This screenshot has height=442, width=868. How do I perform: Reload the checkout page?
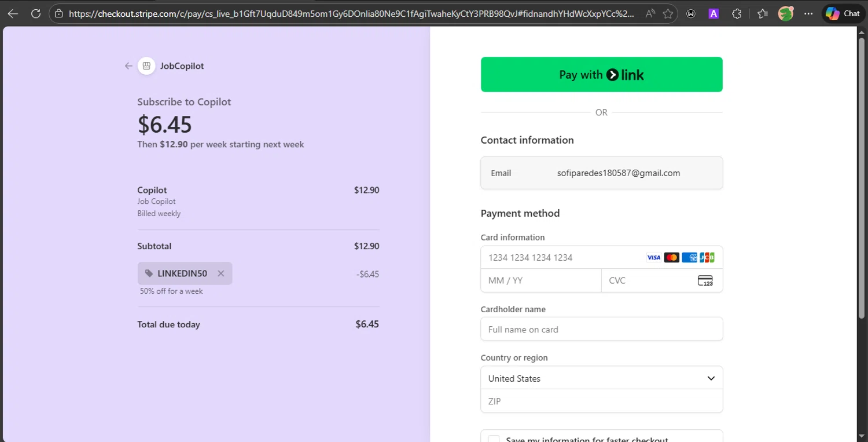tap(36, 13)
